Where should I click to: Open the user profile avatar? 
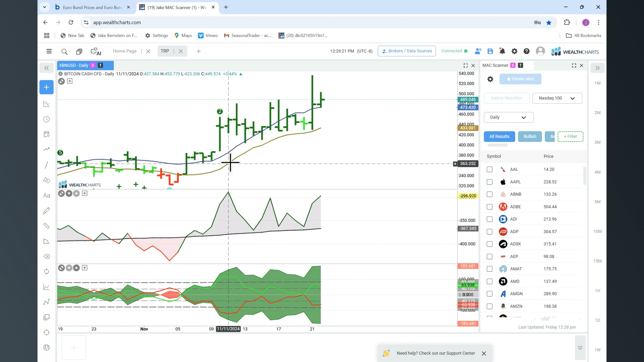click(x=540, y=51)
